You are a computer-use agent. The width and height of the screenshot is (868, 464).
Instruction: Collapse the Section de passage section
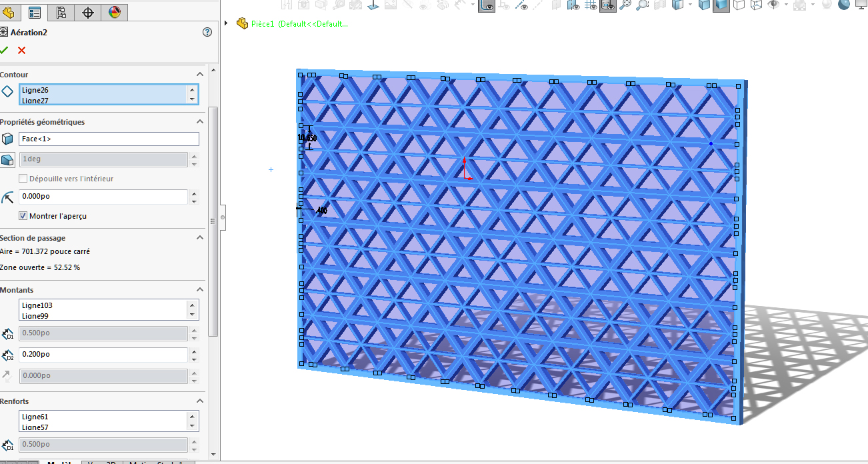pos(200,238)
